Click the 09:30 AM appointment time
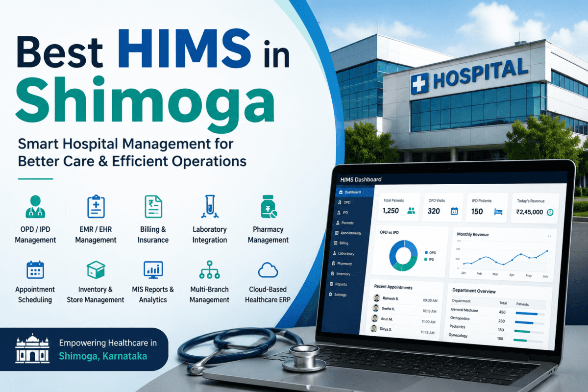The width and height of the screenshot is (588, 392). 430,300
